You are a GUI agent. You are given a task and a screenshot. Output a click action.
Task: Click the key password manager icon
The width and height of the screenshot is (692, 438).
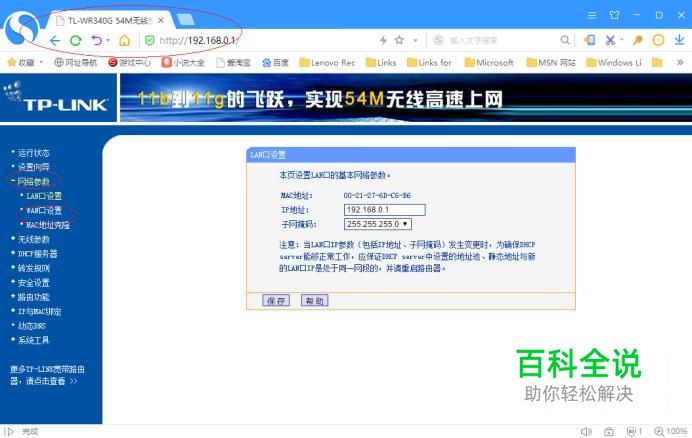pos(637,40)
